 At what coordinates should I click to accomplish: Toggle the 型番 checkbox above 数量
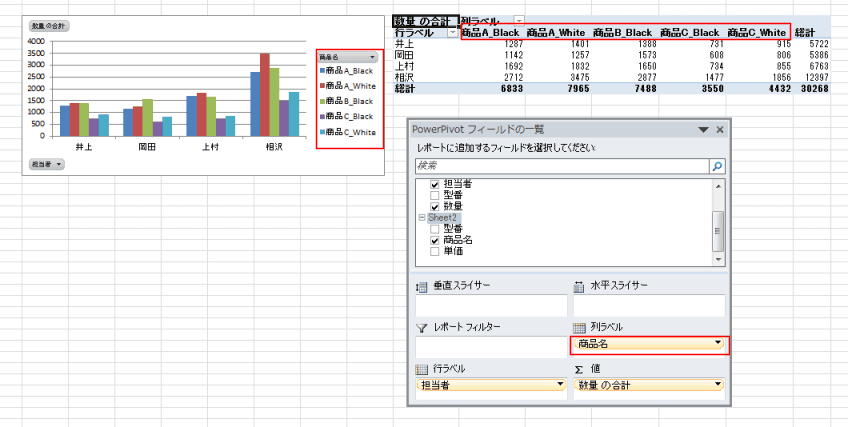(435, 195)
